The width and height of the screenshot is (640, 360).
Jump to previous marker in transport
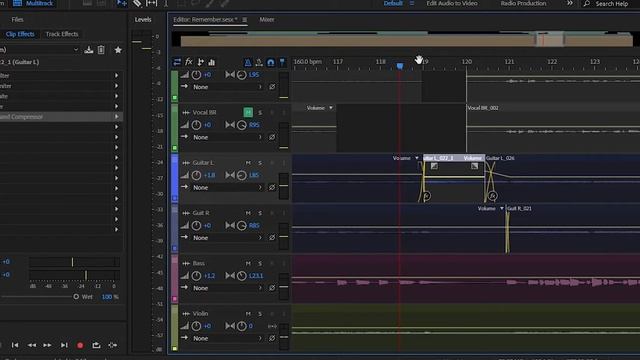(x=15, y=345)
